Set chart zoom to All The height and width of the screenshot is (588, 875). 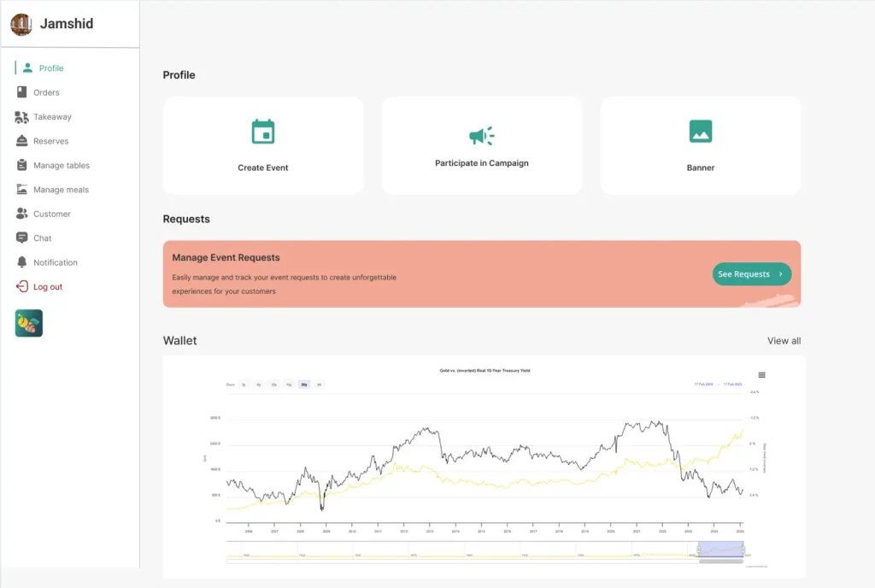point(320,385)
